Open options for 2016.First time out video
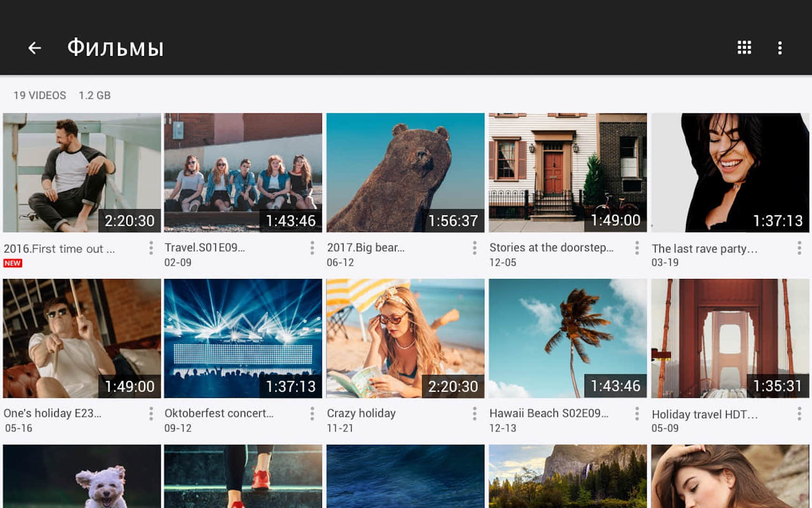The image size is (812, 508). [x=151, y=248]
